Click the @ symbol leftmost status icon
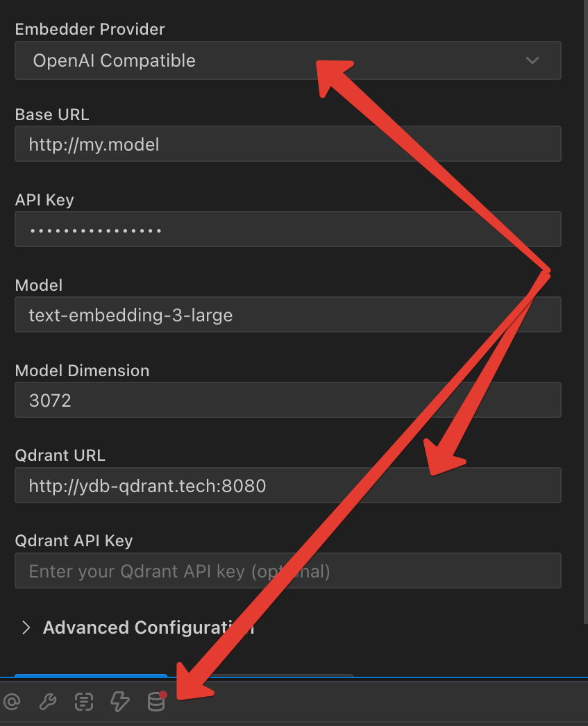This screenshot has height=726, width=588. pos(12,702)
